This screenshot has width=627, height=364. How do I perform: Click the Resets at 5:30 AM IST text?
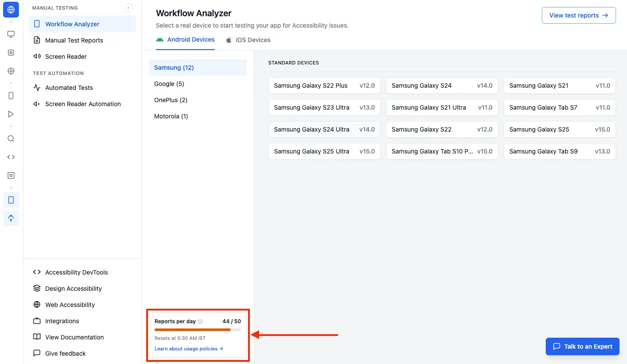point(180,338)
